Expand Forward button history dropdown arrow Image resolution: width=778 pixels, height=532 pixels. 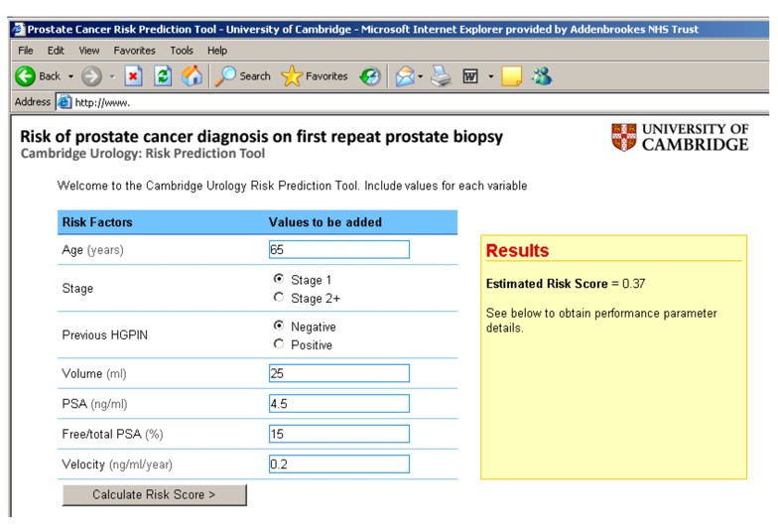click(x=112, y=76)
